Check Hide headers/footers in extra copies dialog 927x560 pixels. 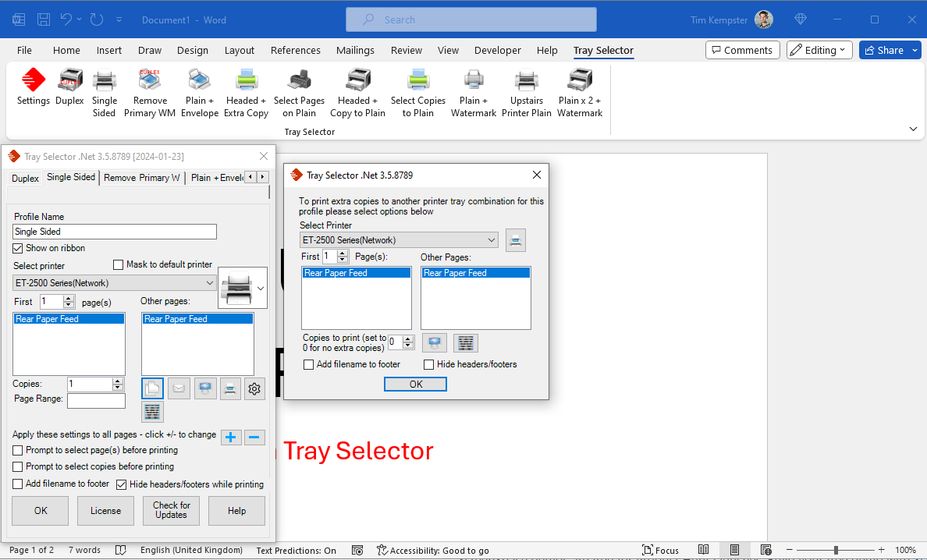click(428, 364)
